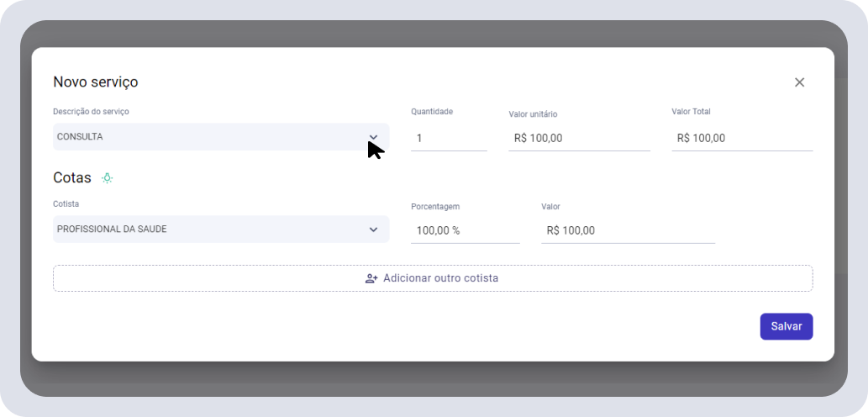Focus the Porcentagem field showing 100,00 %
Screen dimensions: 868x417
point(465,230)
